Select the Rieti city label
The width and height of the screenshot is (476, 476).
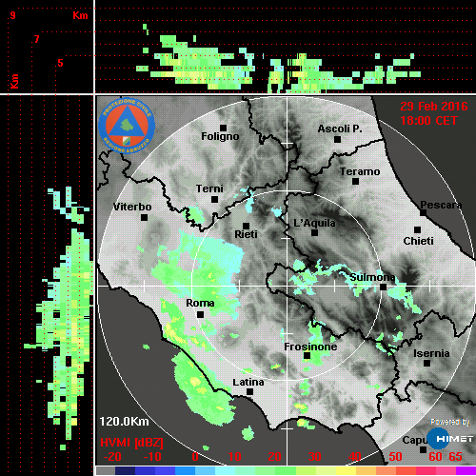[246, 234]
